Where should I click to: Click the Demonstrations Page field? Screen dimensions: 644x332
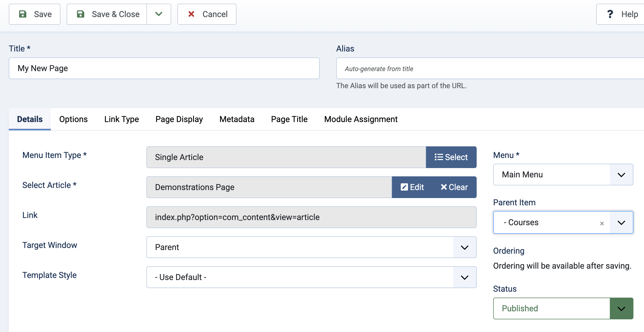(x=269, y=187)
